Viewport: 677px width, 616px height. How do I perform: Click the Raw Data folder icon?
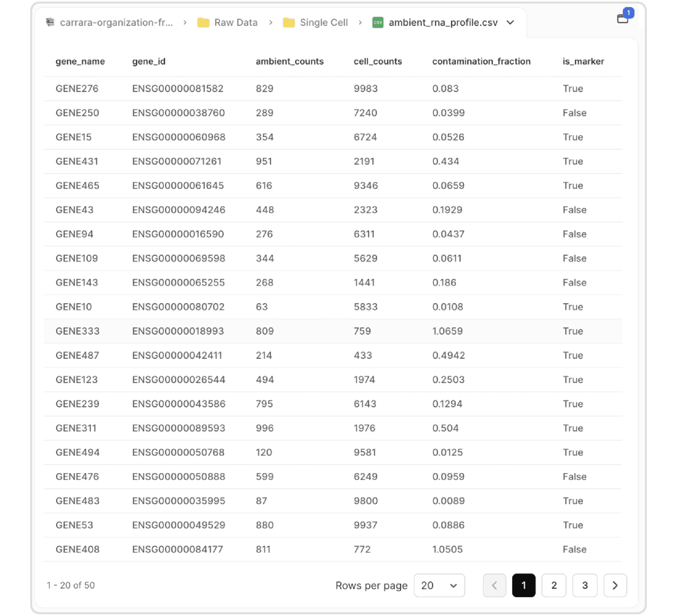click(203, 23)
